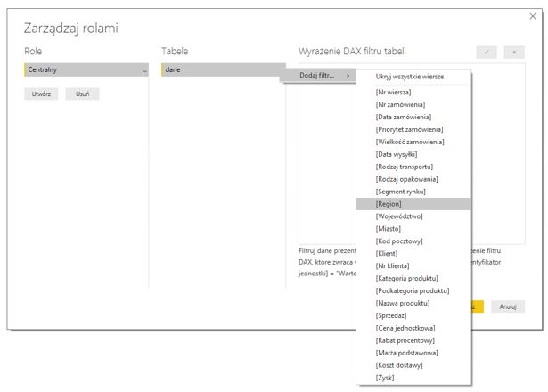Click the X button to discard DAX changes
Image resolution: width=548 pixels, height=392 pixels.
pyautogui.click(x=514, y=53)
